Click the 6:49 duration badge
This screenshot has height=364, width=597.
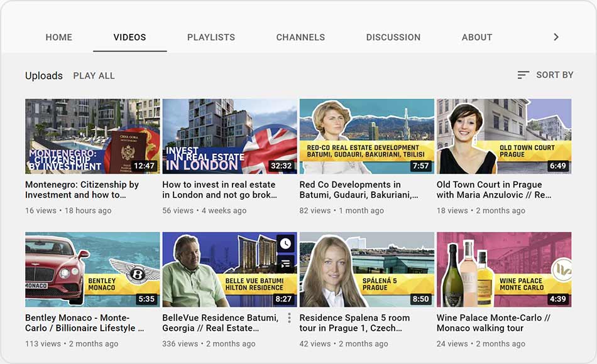coord(558,166)
